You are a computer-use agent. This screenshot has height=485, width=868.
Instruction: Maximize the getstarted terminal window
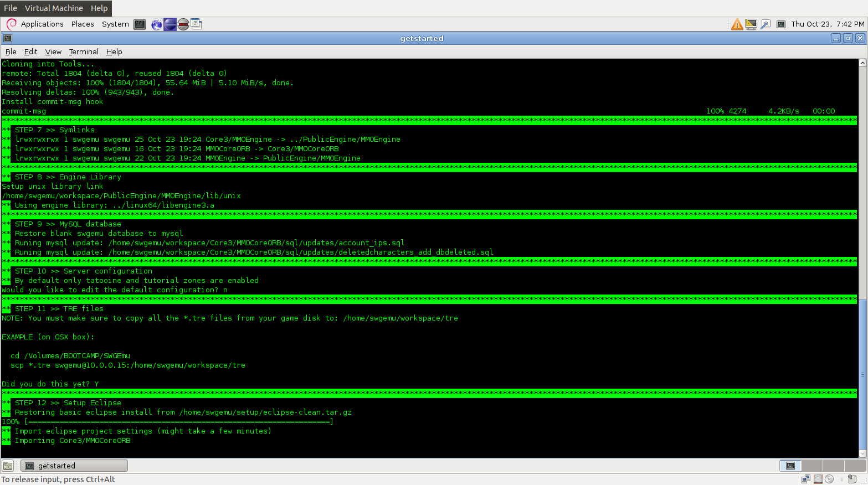coord(848,38)
